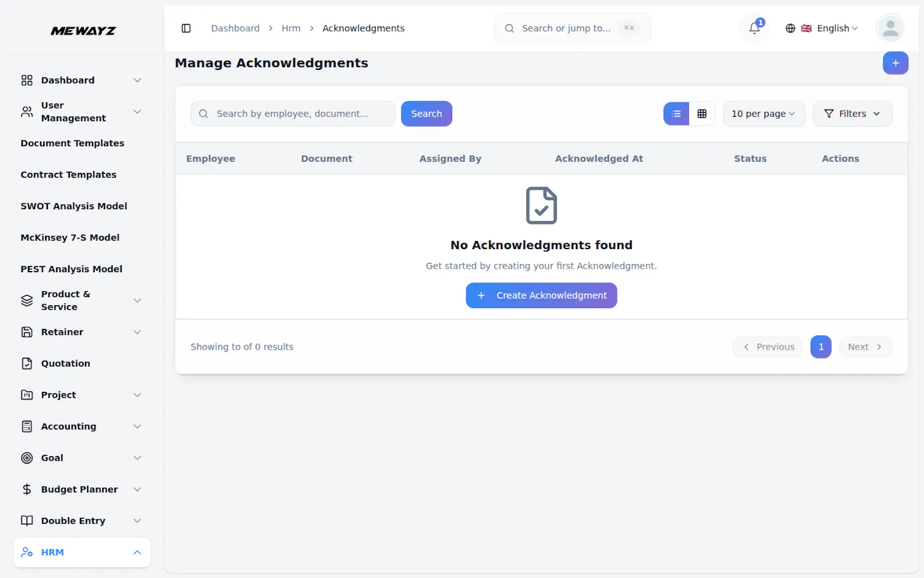Go to Next page

tap(865, 347)
